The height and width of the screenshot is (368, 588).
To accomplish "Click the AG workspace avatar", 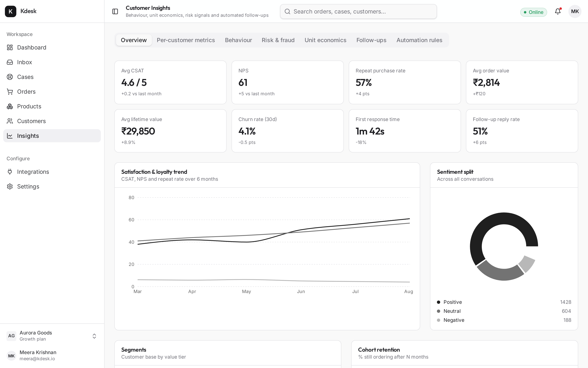I will (11, 336).
